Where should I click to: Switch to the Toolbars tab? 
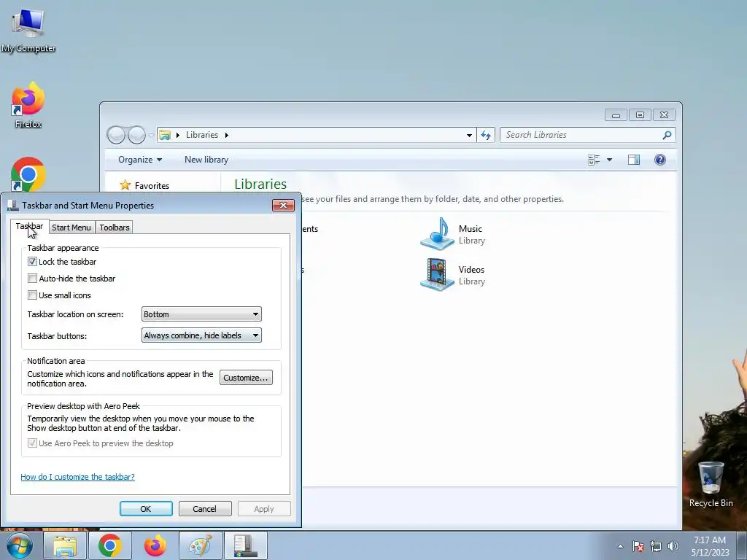point(115,227)
